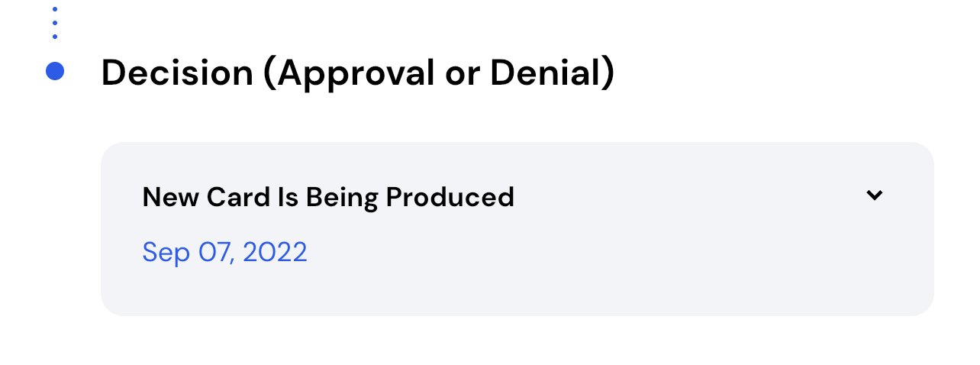980x365 pixels.
Task: Select the blue timeline bullet marker
Action: [x=55, y=71]
